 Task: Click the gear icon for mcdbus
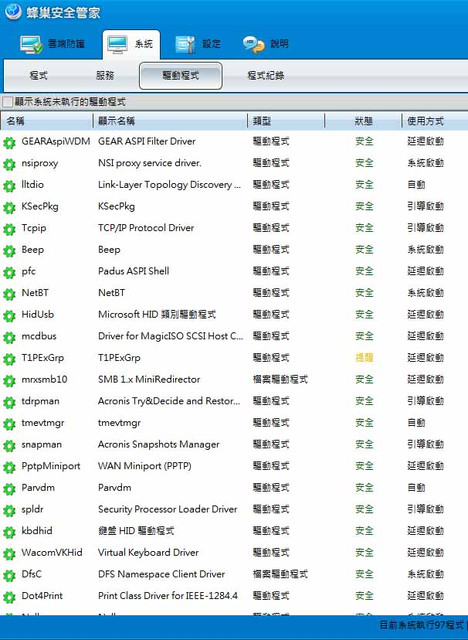[x=9, y=338]
